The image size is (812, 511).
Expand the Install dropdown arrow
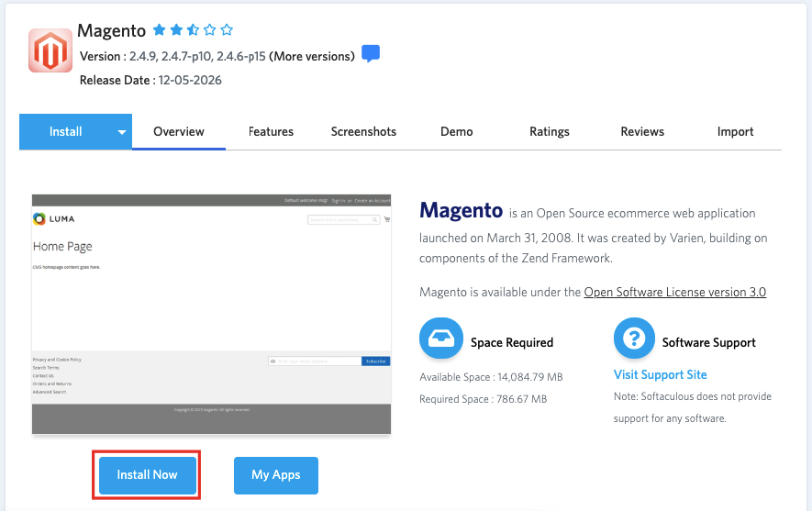coord(122,132)
